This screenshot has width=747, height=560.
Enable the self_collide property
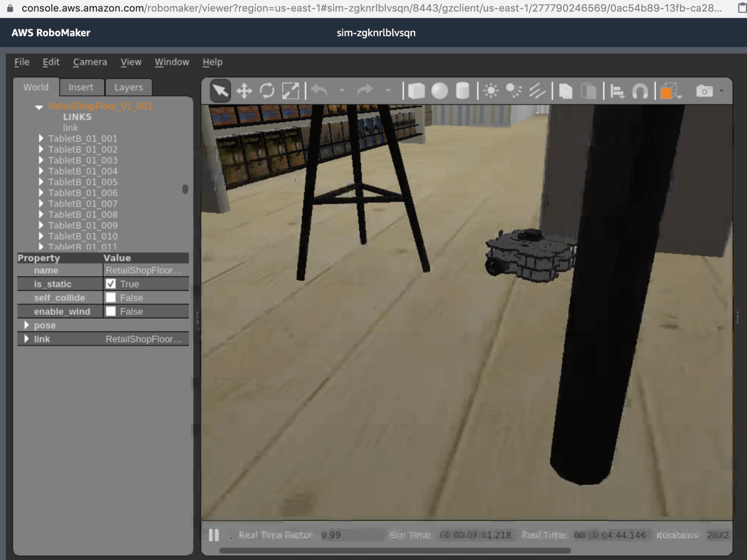pyautogui.click(x=110, y=297)
